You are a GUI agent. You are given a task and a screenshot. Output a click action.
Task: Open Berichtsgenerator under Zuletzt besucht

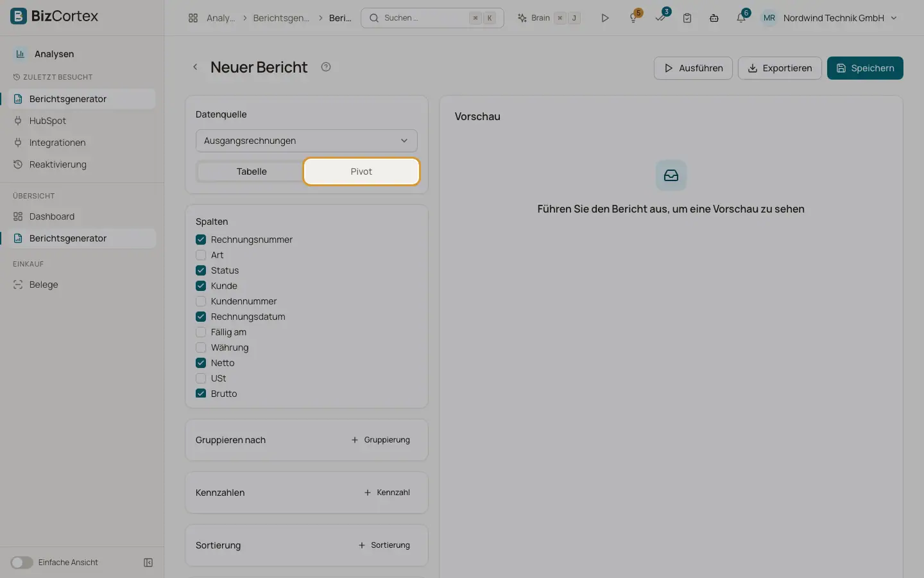[82, 99]
